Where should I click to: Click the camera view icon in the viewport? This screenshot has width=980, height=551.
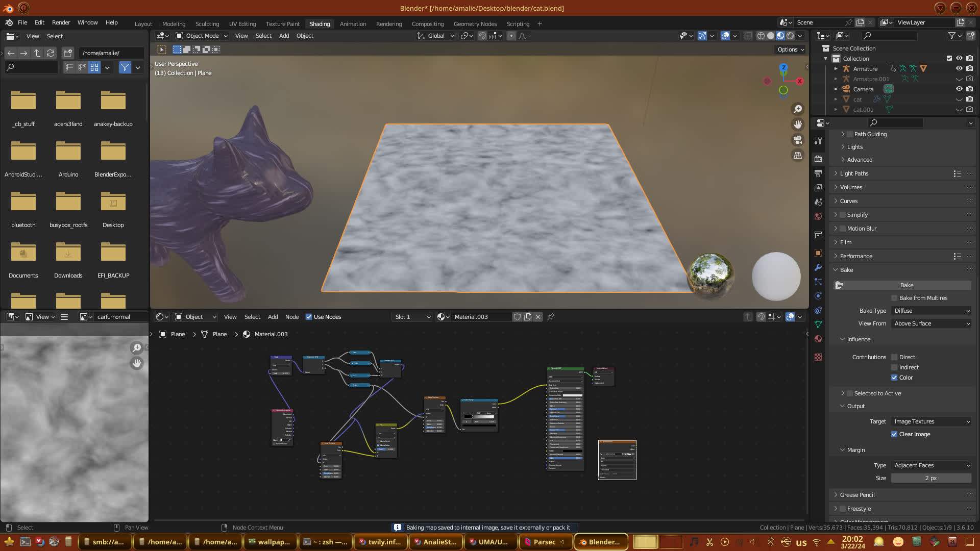797,140
